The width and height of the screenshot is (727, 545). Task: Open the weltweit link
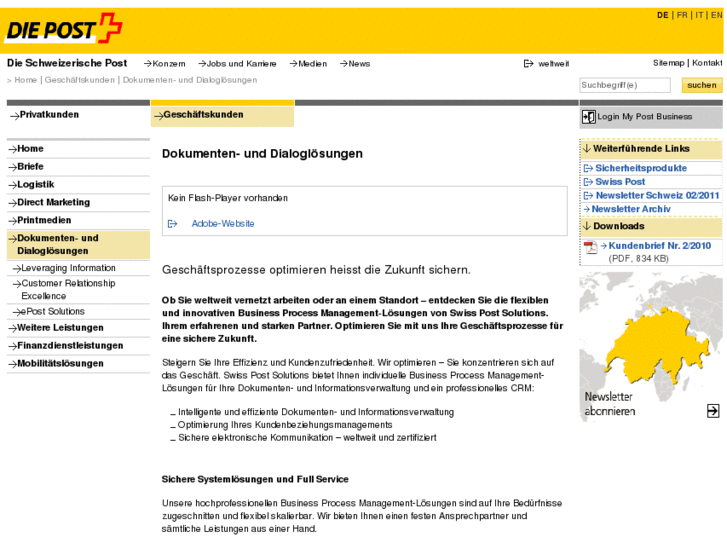[x=553, y=64]
